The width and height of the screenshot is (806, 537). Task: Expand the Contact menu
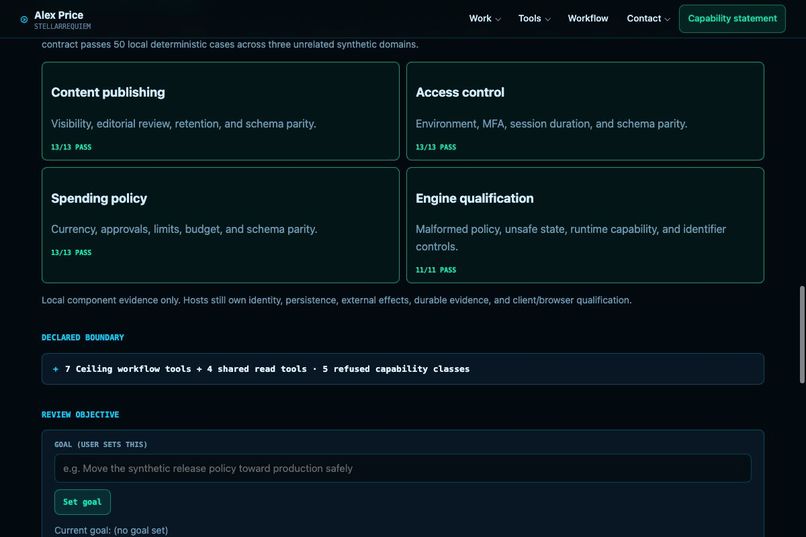[648, 18]
